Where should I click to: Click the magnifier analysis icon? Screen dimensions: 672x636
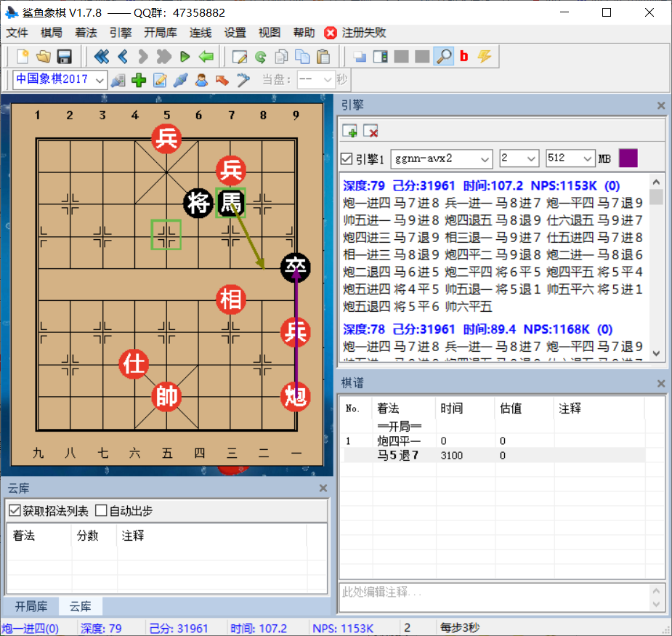443,56
